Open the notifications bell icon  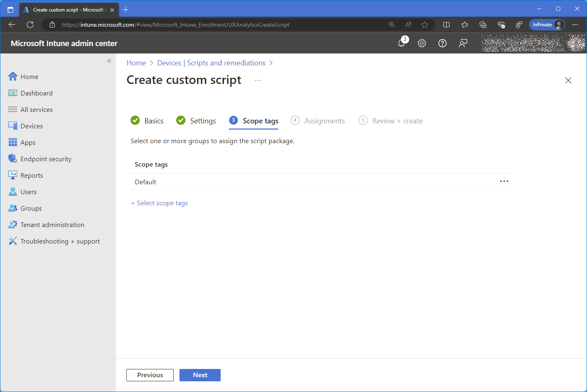(402, 43)
